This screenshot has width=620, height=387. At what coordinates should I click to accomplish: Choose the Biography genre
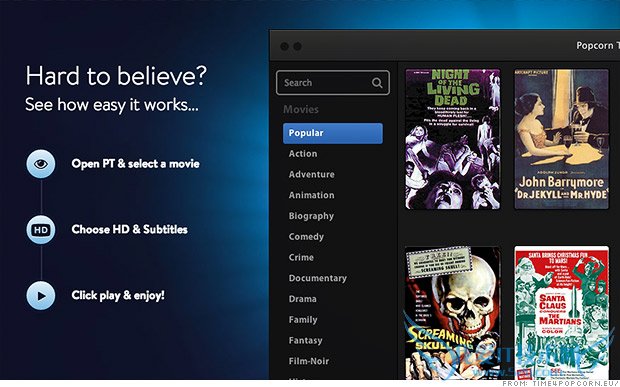(x=311, y=216)
